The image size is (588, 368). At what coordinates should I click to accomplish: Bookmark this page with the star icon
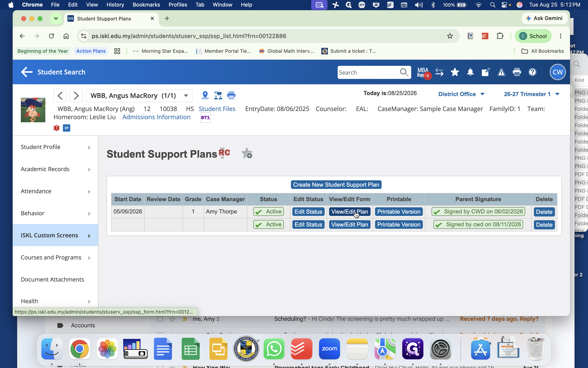click(450, 36)
